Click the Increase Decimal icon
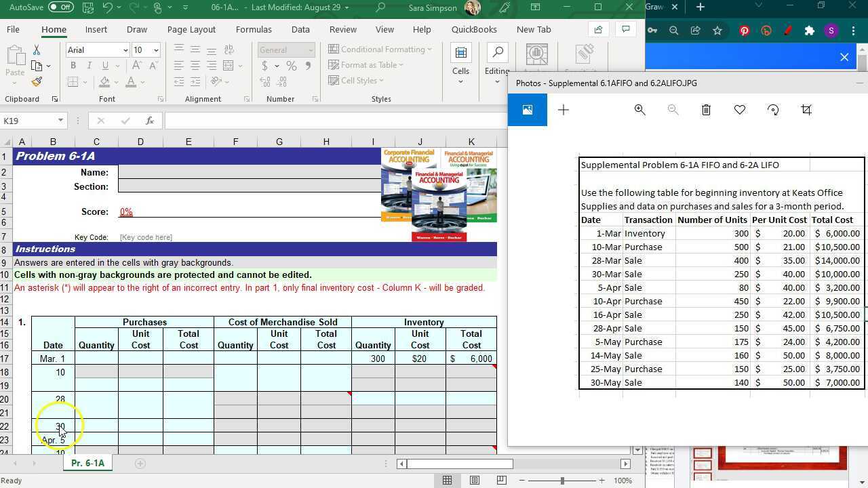This screenshot has width=868, height=488. (x=264, y=81)
